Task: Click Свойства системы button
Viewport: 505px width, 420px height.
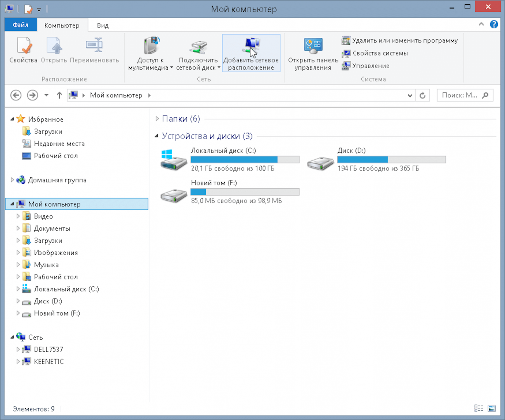Action: 380,53
